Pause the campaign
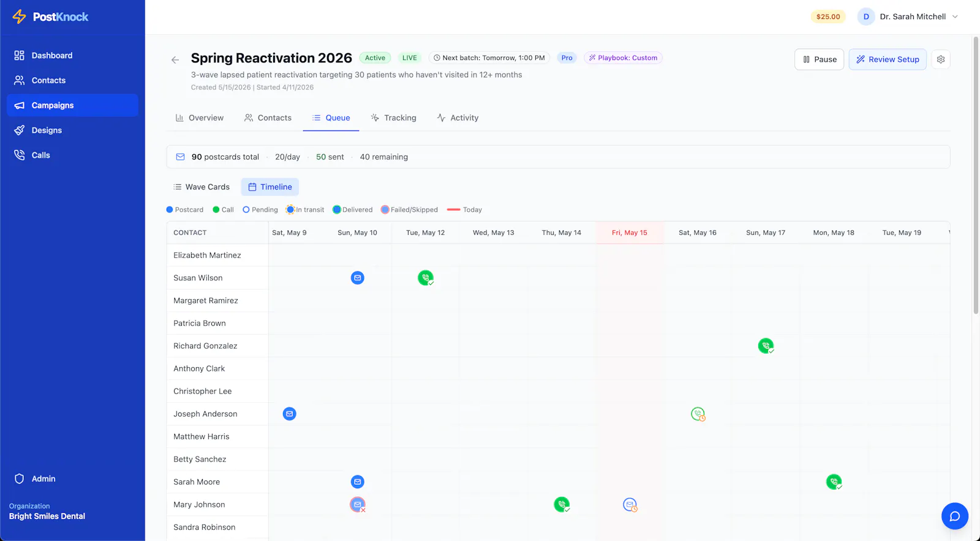The height and width of the screenshot is (541, 980). [820, 59]
